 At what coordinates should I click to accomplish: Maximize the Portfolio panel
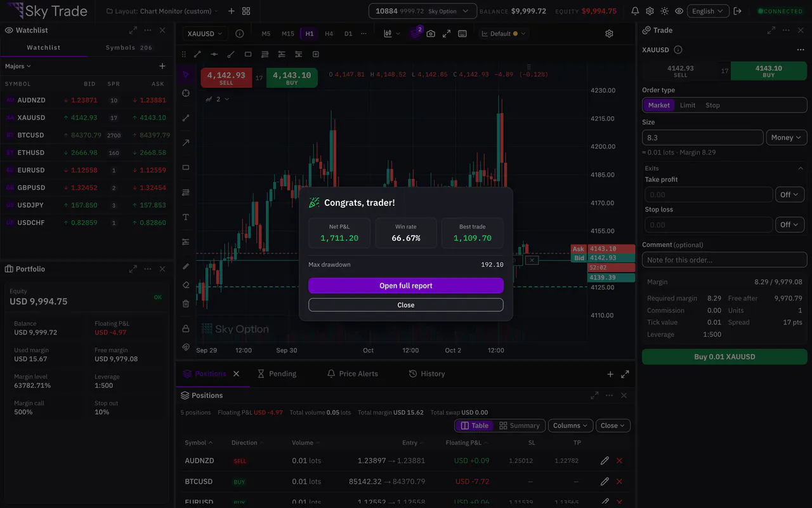coord(133,269)
